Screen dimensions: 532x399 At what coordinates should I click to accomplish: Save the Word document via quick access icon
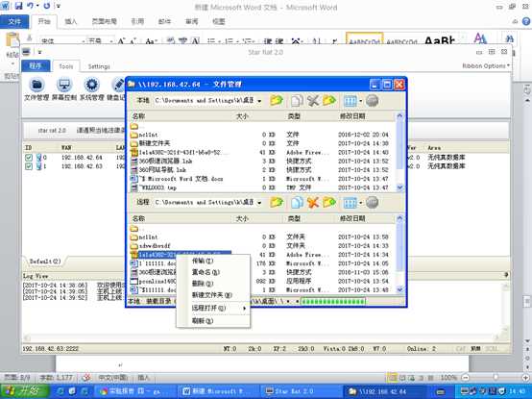[x=18, y=6]
